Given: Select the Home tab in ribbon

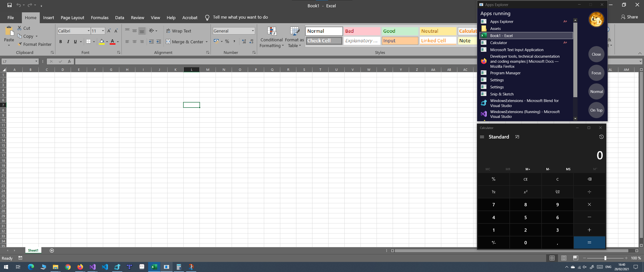Looking at the screenshot, I should point(30,17).
